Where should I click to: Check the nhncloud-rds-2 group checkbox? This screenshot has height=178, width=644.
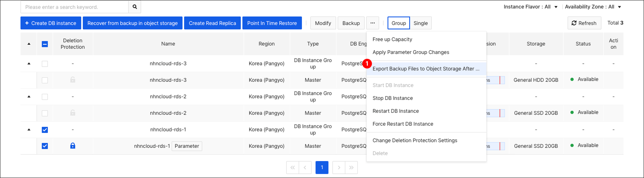point(45,97)
